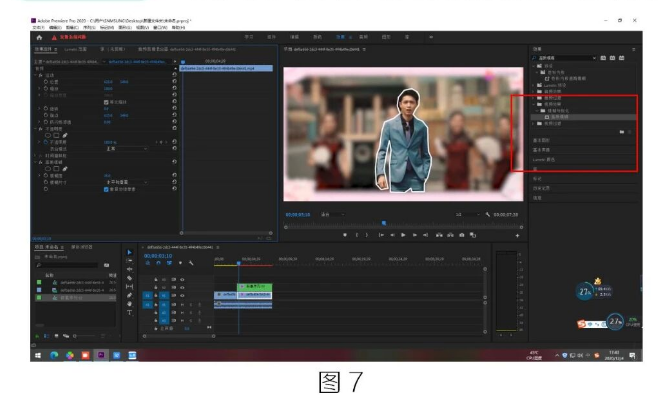
Task: Open the timeline wrench settings icon
Action: 191,262
